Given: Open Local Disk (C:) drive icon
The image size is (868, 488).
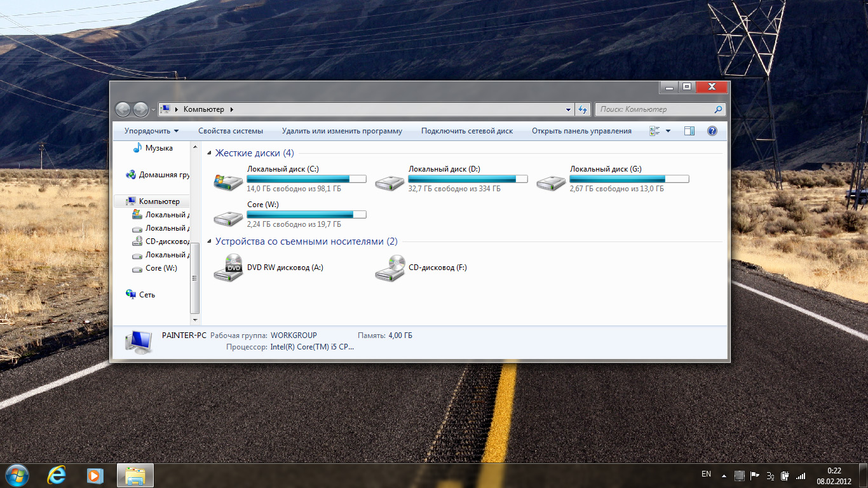Looking at the screenshot, I should point(228,183).
